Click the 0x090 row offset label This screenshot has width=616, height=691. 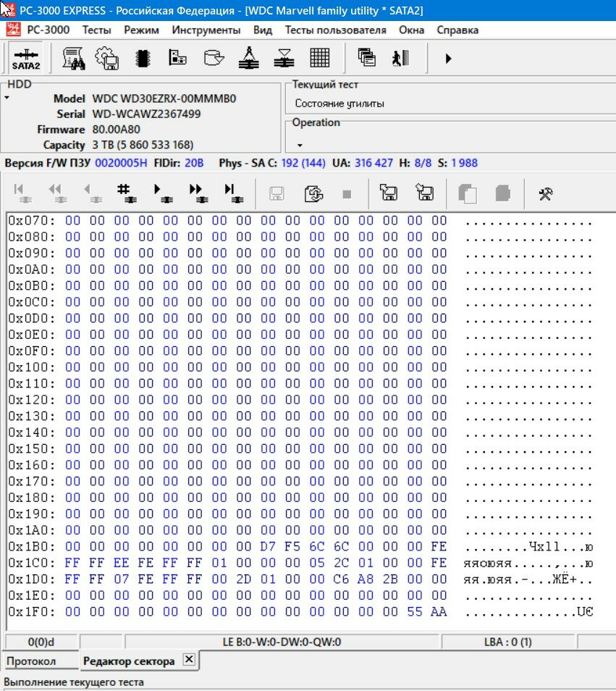(x=32, y=253)
